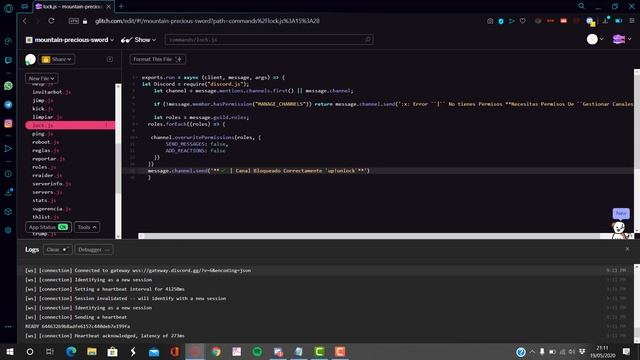Reload the Glitch page

[x=51, y=21]
